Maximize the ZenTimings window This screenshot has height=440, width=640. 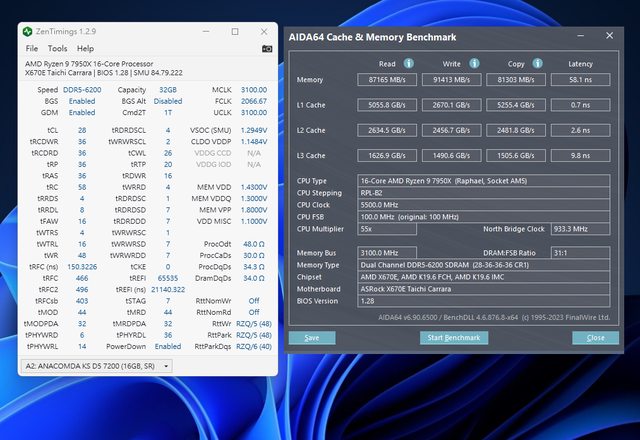click(235, 31)
